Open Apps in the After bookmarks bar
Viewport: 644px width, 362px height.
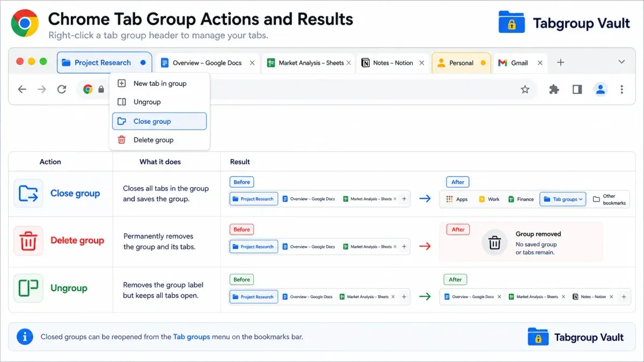[457, 199]
